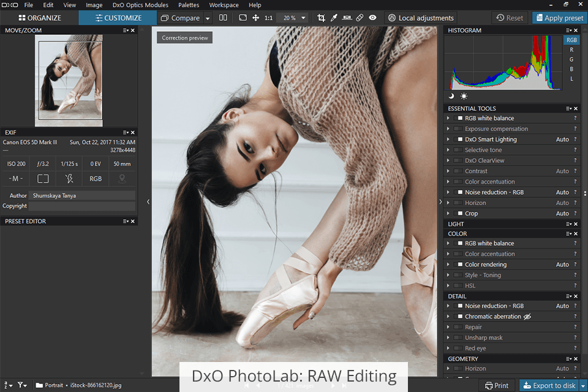This screenshot has height=392, width=588.
Task: Click Apply preset
Action: click(x=559, y=18)
